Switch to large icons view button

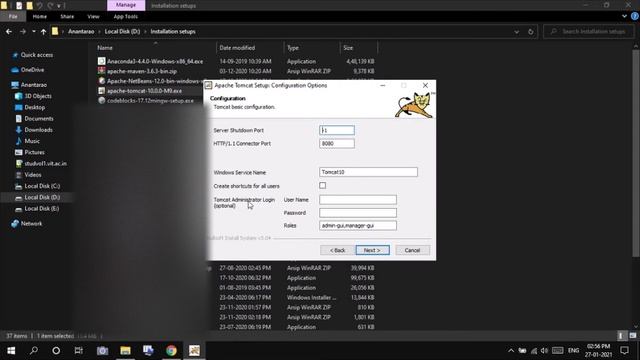[633, 336]
